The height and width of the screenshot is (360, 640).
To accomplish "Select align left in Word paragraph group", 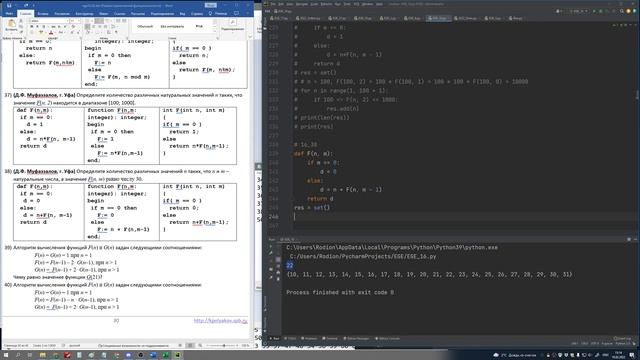I will click(87, 26).
